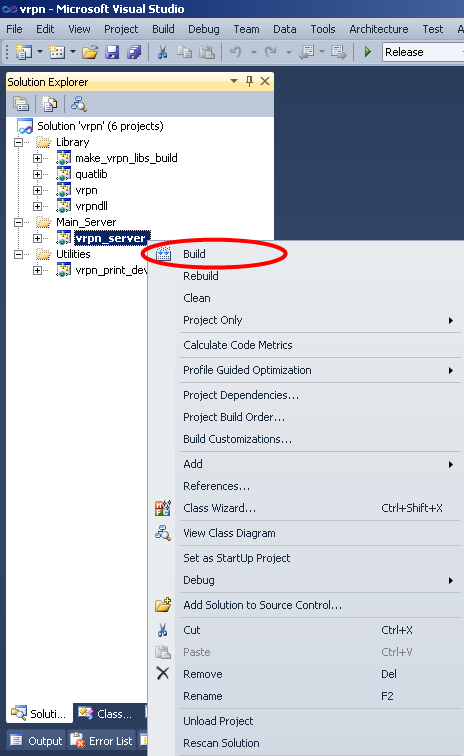This screenshot has width=464, height=756.
Task: Click the Add New Item toolbar icon
Action: pos(57,52)
